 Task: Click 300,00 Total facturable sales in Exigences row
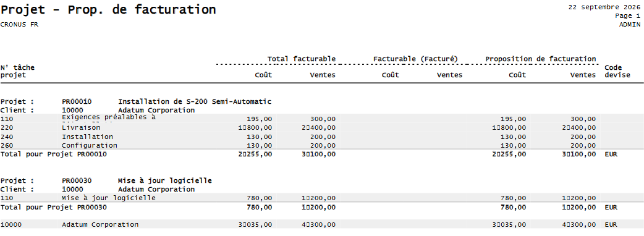point(323,119)
